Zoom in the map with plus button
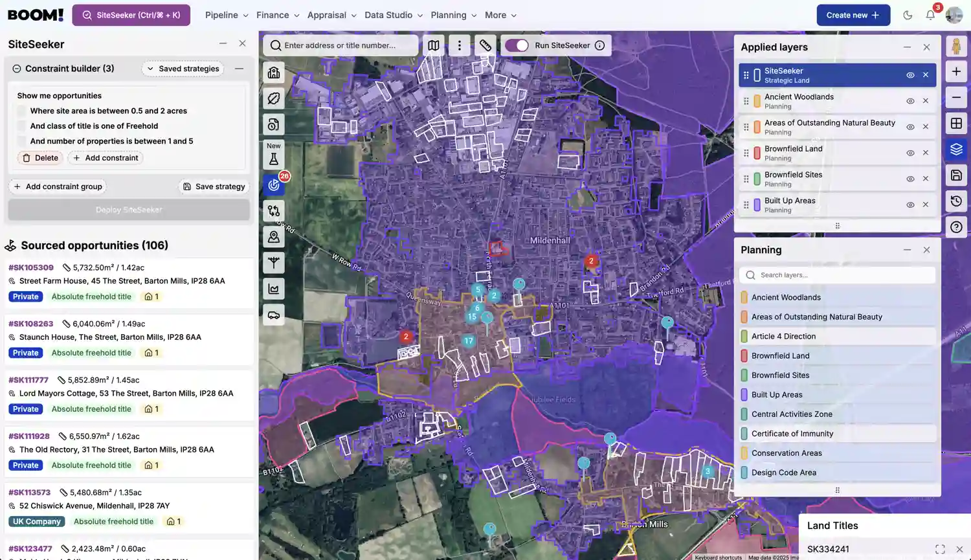Viewport: 971px width, 560px height. 956,72
